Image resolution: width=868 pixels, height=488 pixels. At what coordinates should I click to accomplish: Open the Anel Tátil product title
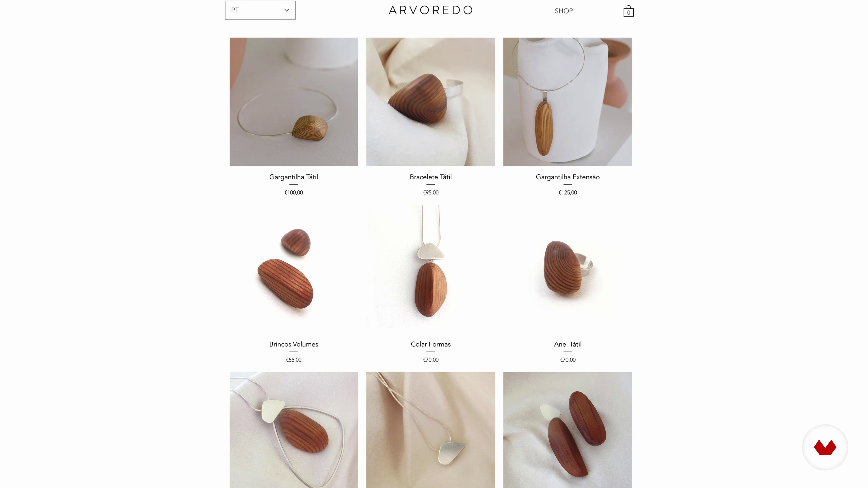point(568,344)
